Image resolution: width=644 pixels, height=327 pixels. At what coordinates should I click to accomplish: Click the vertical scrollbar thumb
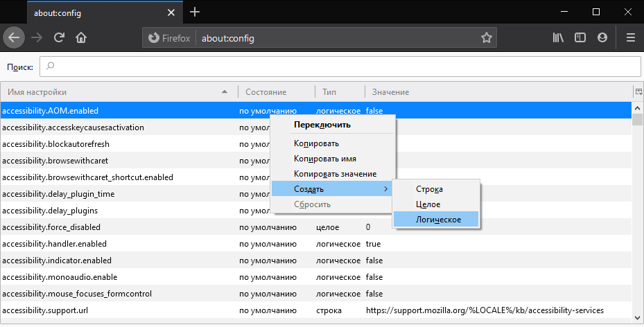tap(638, 119)
